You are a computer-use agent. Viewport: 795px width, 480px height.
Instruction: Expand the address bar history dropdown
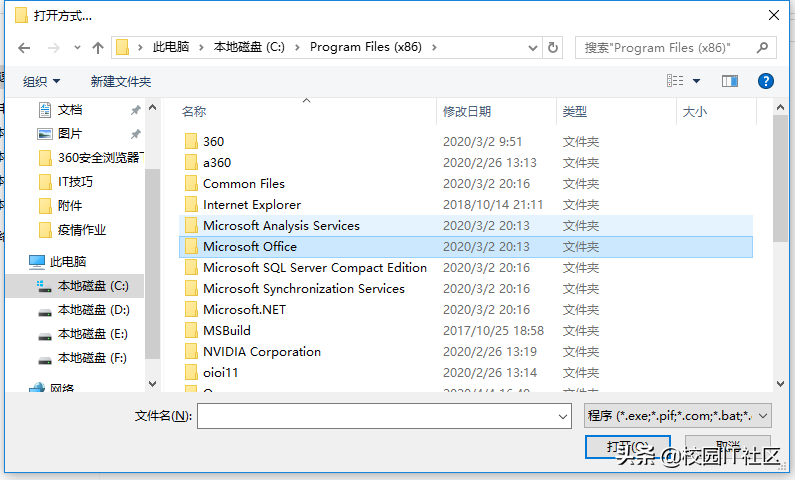click(533, 48)
